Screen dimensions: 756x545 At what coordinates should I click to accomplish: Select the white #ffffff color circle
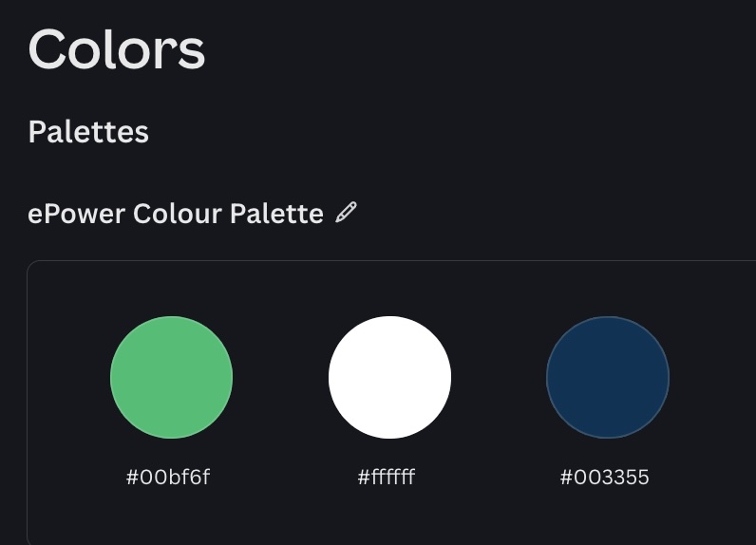(389, 377)
